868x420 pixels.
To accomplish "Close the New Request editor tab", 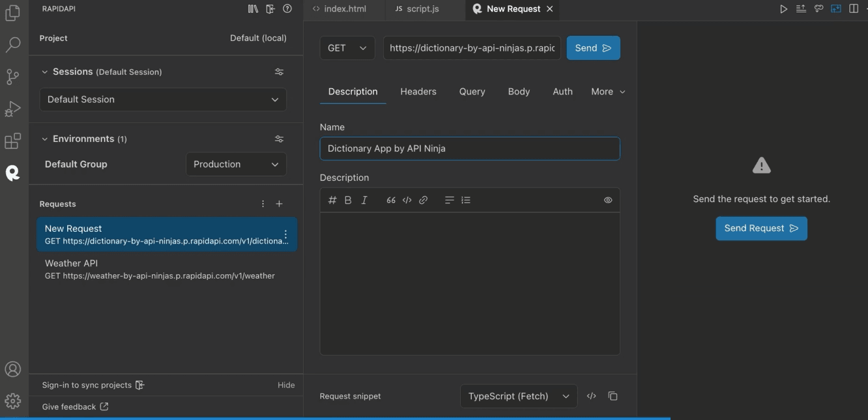I will pyautogui.click(x=549, y=9).
